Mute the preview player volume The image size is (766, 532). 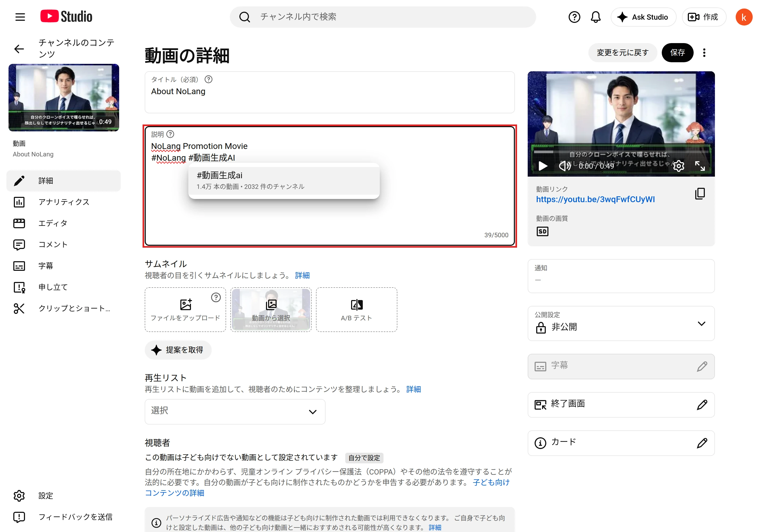click(564, 166)
